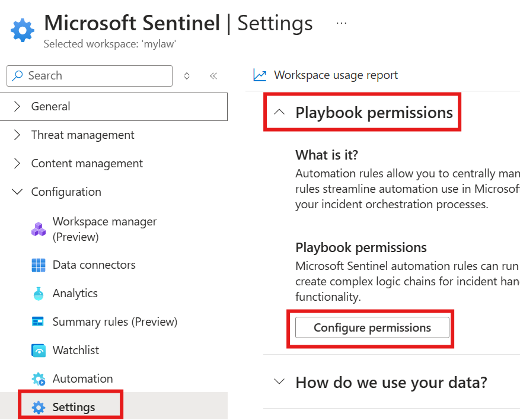520x420 pixels.
Task: Click the Workspace usage report chart icon
Action: pyautogui.click(x=260, y=75)
